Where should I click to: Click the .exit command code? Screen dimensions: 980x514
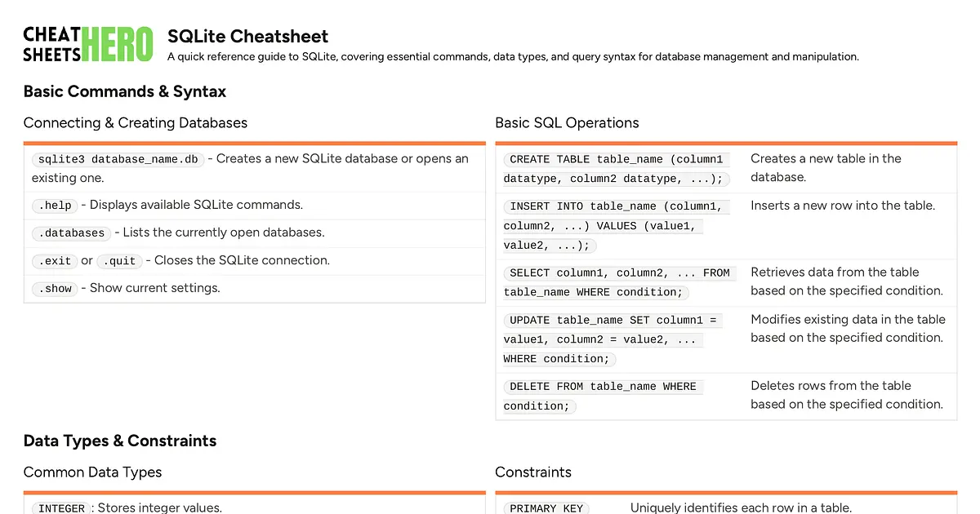click(x=54, y=261)
